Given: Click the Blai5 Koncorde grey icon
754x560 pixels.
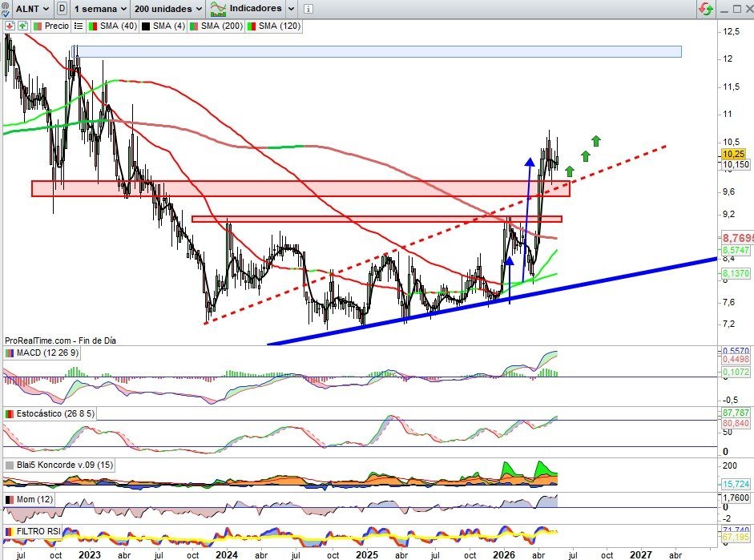Looking at the screenshot, I should [9, 465].
